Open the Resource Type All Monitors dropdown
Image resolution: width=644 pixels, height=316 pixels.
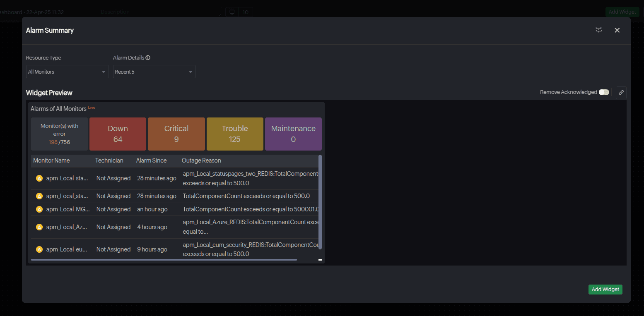pyautogui.click(x=67, y=72)
